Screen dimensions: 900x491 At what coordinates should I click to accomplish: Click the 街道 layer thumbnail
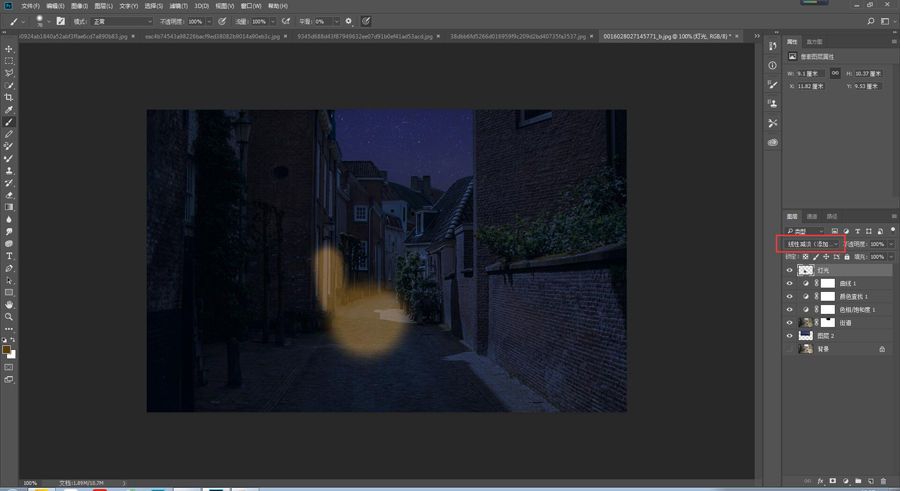point(806,323)
